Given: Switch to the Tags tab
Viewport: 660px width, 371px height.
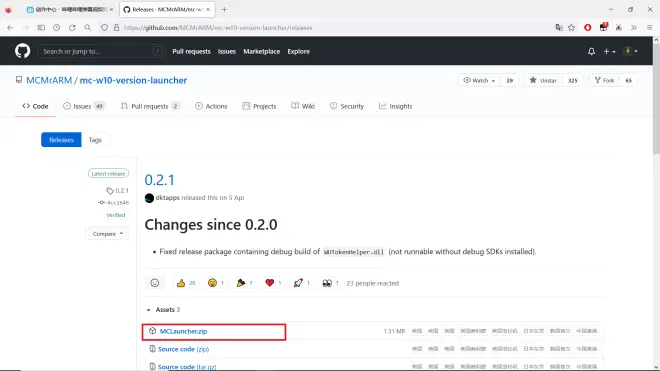Looking at the screenshot, I should pos(95,140).
